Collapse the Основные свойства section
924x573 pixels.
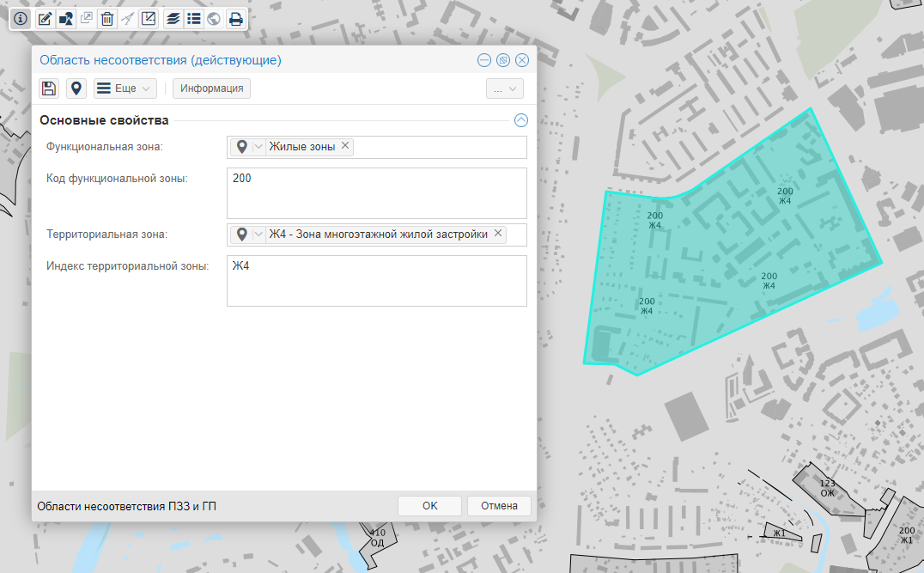(521, 120)
